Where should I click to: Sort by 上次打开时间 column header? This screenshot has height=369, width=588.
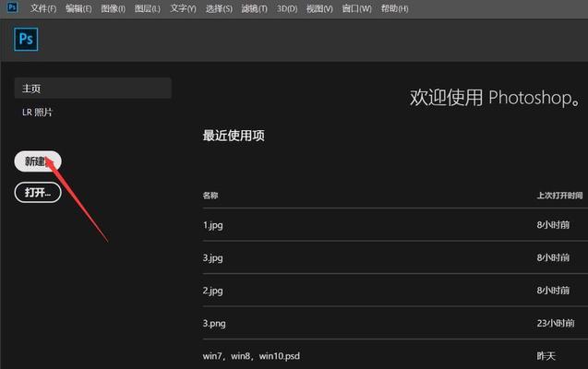(559, 196)
